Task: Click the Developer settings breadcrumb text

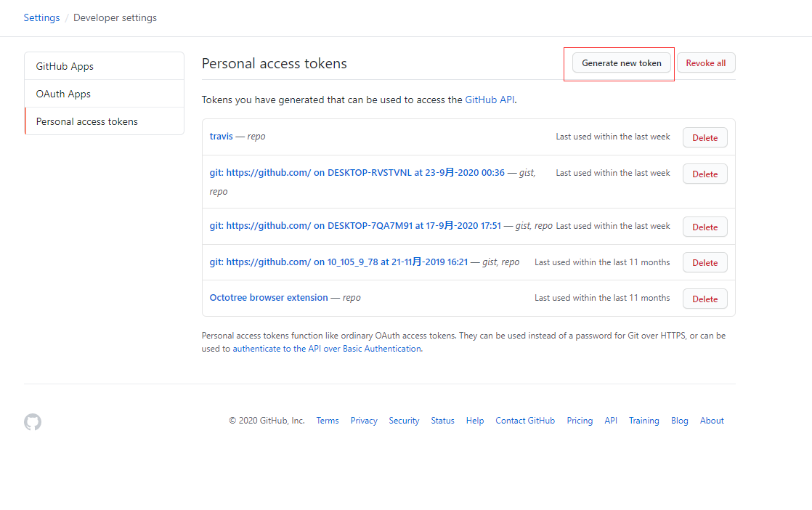Action: coord(115,17)
